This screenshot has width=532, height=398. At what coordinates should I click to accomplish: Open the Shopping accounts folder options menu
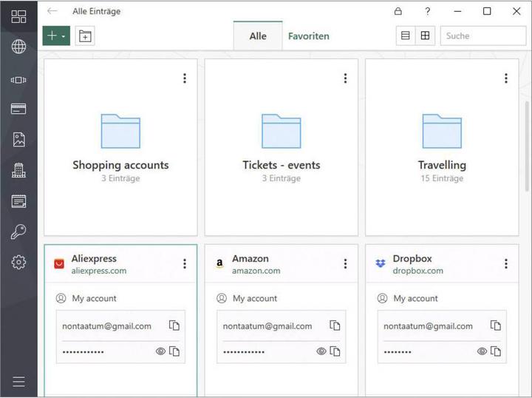pos(185,78)
